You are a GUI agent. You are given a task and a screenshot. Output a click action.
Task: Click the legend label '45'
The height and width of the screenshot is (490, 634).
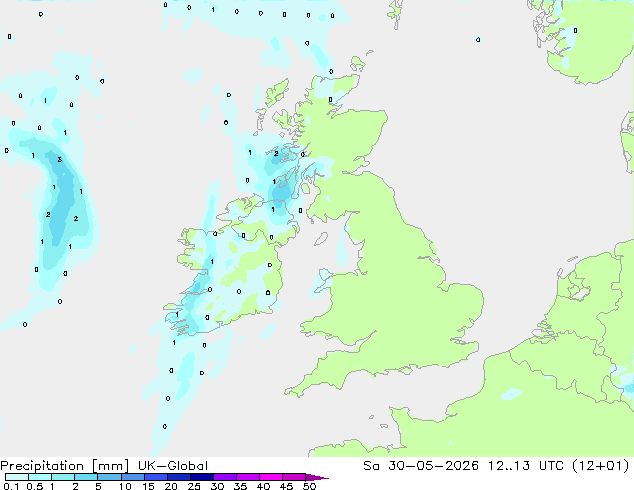point(286,486)
